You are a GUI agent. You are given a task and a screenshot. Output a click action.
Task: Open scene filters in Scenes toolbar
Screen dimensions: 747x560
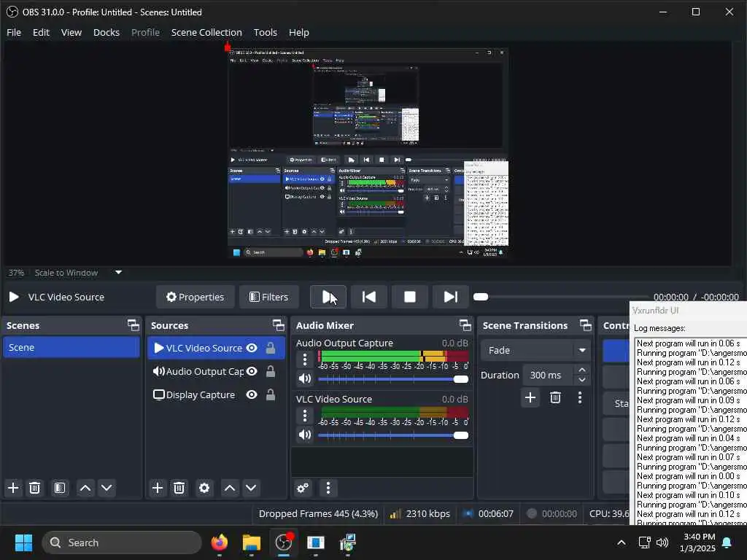coord(60,488)
